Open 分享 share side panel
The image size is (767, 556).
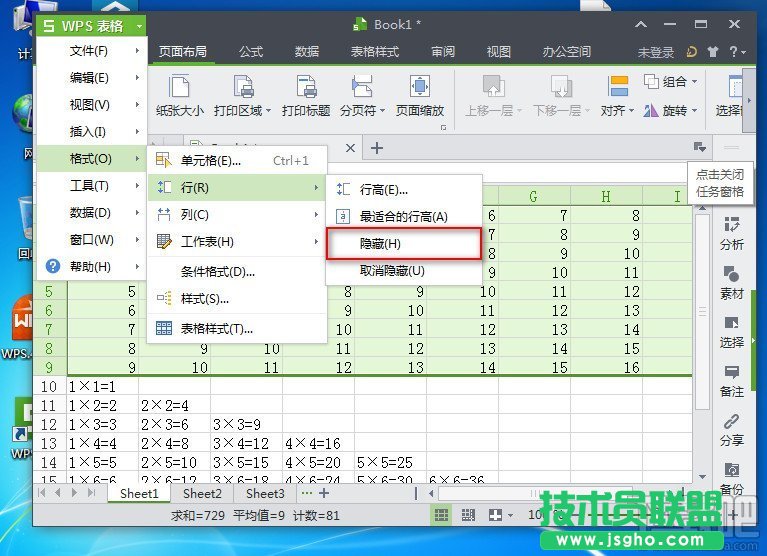click(x=732, y=429)
